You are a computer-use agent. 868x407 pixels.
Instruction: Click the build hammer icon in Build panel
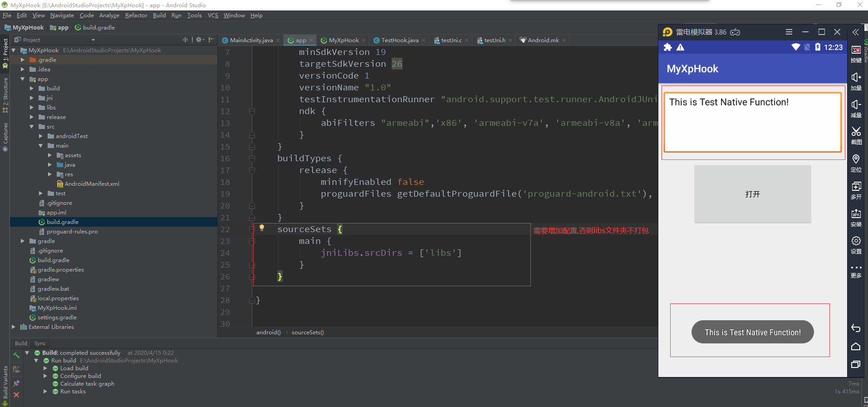pos(16,355)
